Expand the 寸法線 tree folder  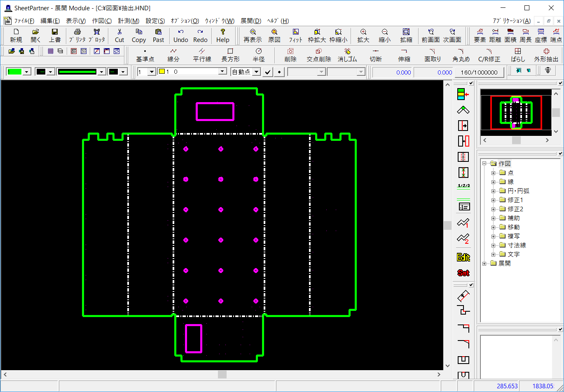pos(493,245)
